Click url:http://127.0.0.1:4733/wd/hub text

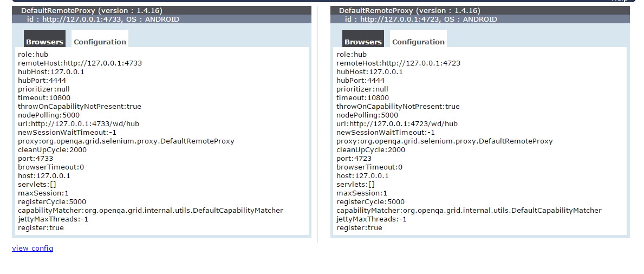79,123
